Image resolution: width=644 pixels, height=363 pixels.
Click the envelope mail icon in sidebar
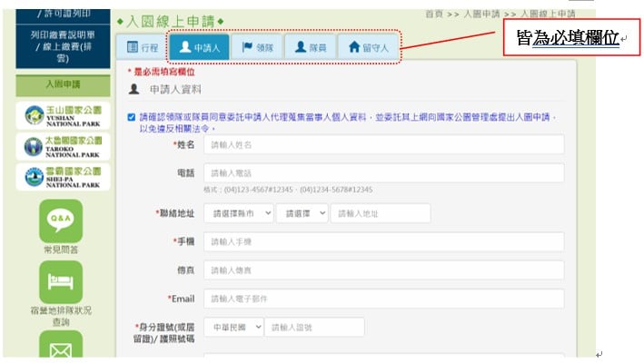[x=61, y=346]
